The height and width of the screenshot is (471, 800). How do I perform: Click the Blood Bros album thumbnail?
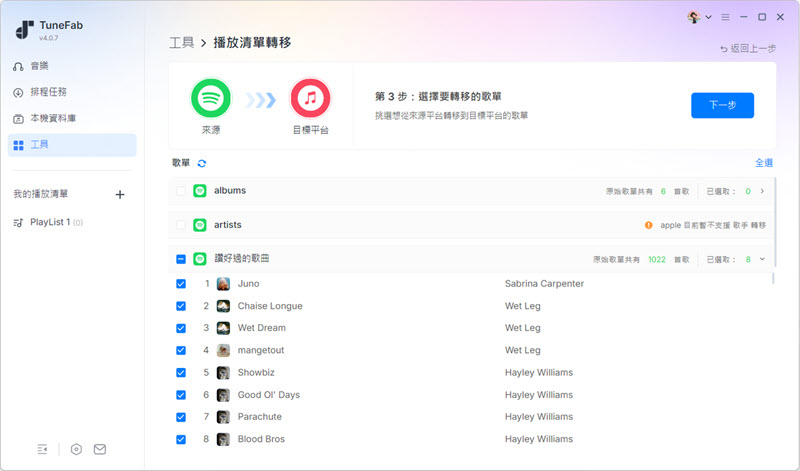coord(223,439)
